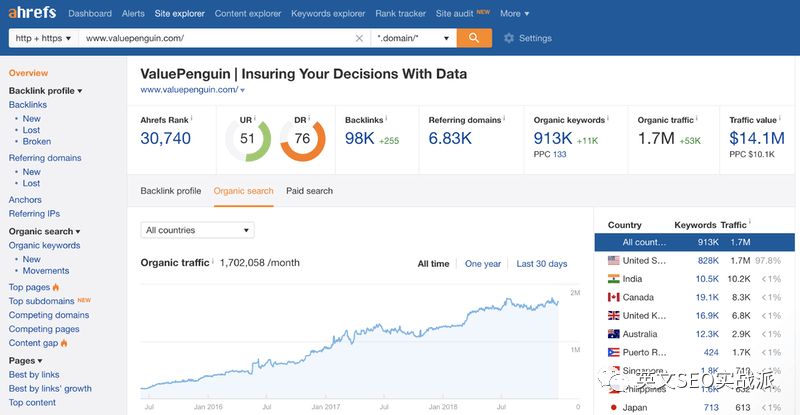Open Movements in the sidebar
800x415 pixels.
46,271
